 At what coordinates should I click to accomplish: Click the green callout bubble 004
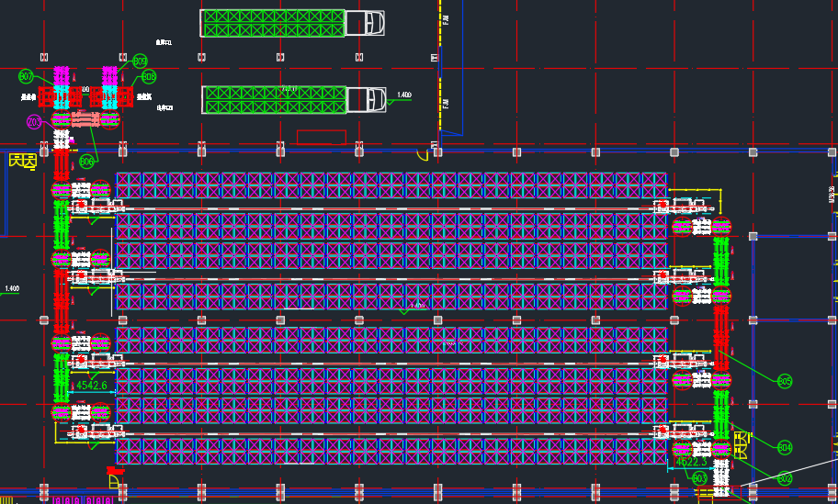point(785,447)
